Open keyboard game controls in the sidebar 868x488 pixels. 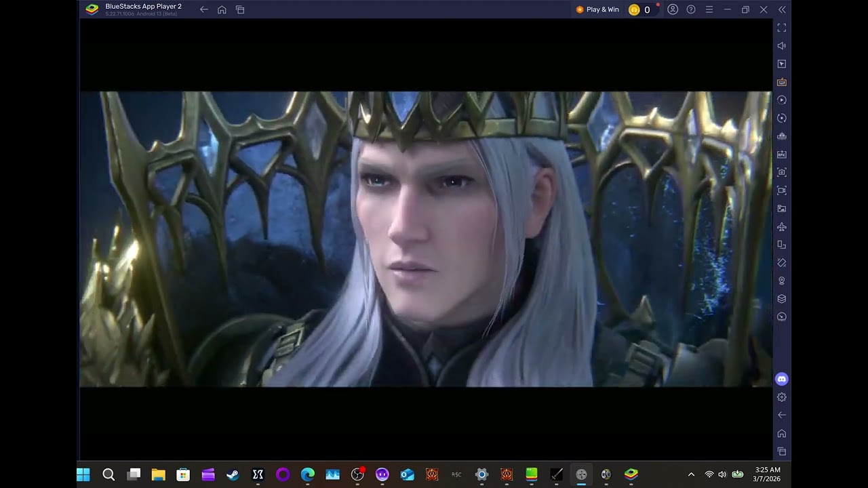point(782,82)
